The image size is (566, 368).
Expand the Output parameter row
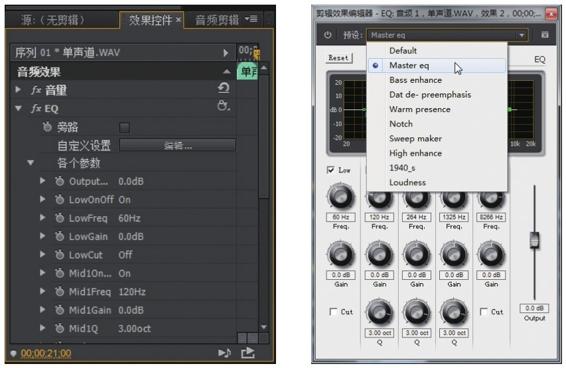[x=43, y=181]
